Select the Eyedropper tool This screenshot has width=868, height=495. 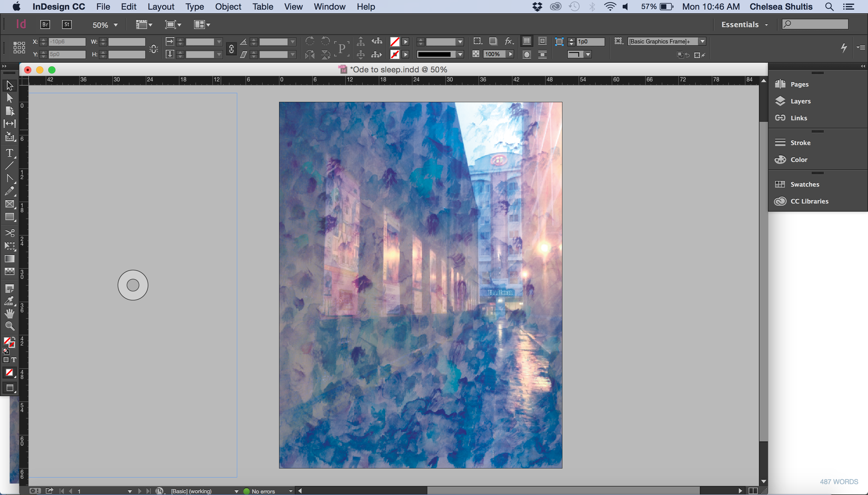(x=10, y=301)
